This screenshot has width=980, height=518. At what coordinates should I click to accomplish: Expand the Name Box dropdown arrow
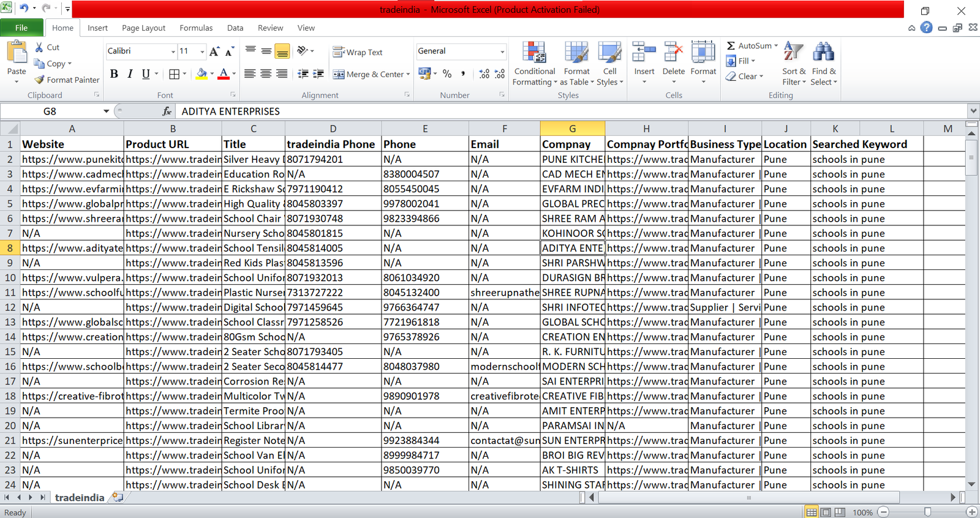tap(106, 111)
